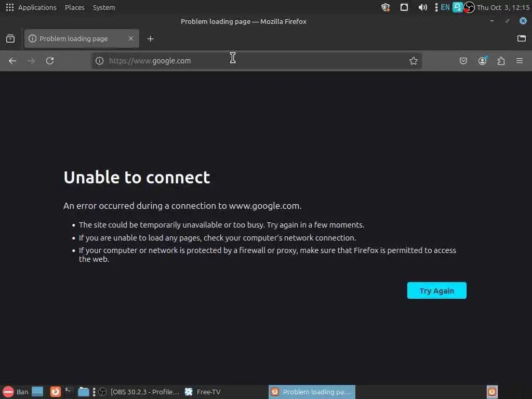Screen dimensions: 532x399
Task: Open the network connection tray icon
Action: [404, 7]
